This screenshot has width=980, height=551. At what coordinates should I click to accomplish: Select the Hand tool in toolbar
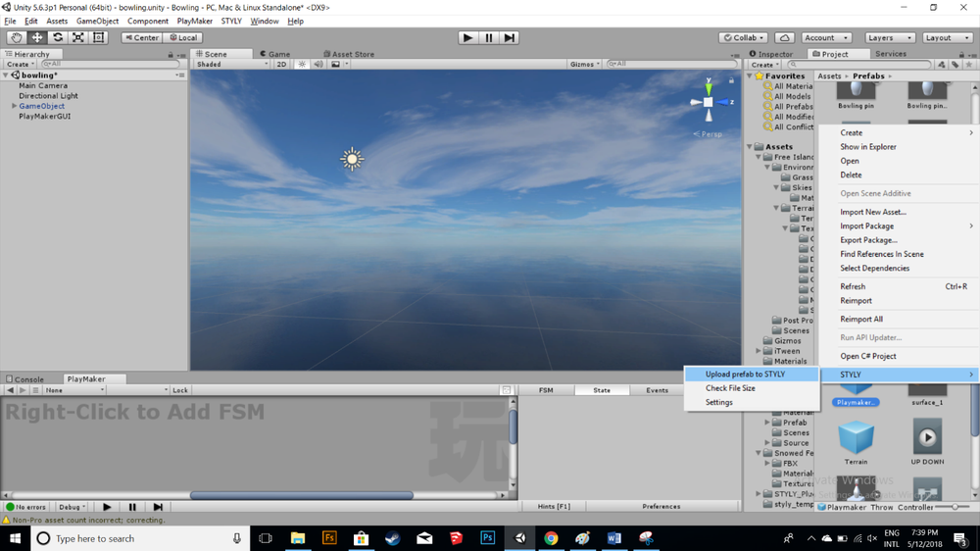[x=17, y=37]
